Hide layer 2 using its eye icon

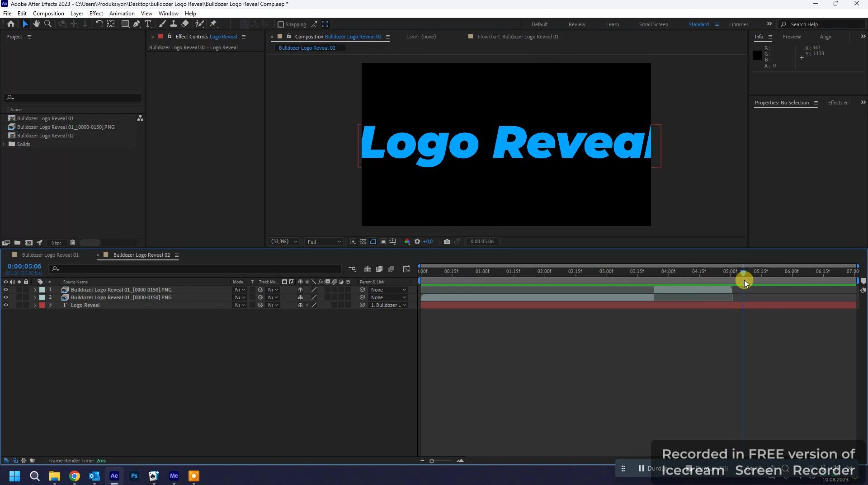[x=6, y=297]
